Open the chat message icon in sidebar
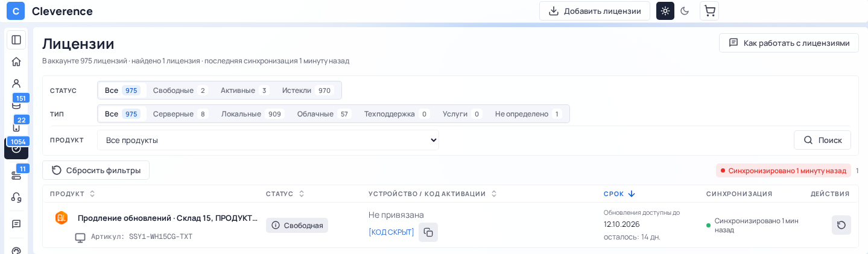 tap(16, 224)
